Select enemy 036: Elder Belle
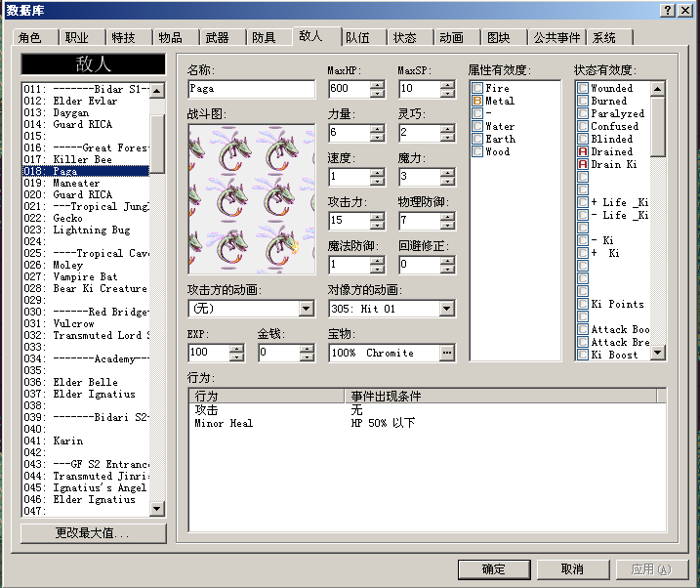The image size is (700, 588). pos(86,382)
